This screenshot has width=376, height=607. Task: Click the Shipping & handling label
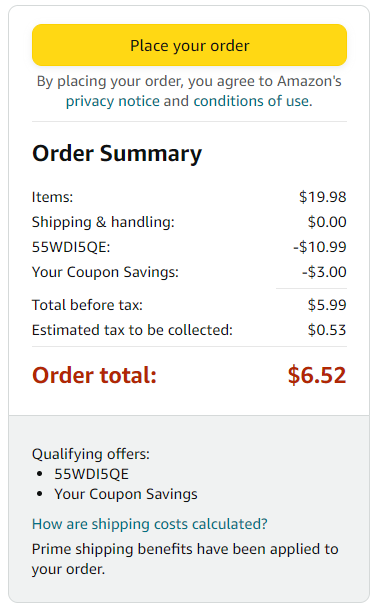pos(103,222)
